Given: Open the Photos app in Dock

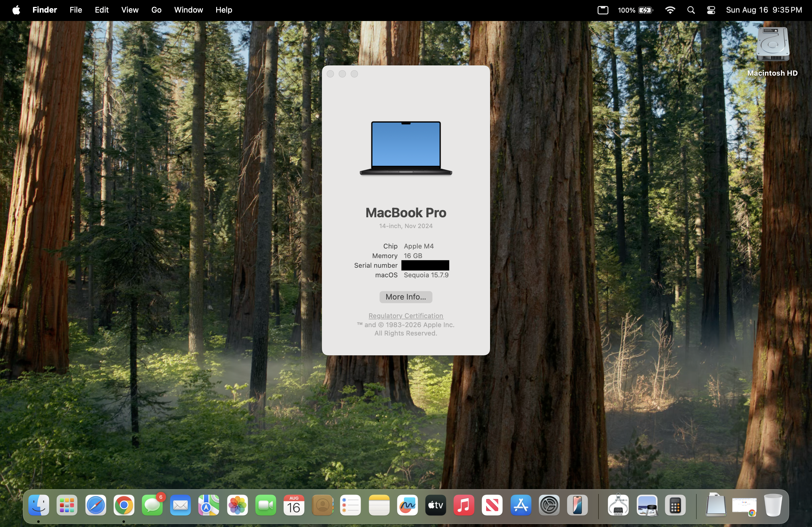Looking at the screenshot, I should (237, 505).
